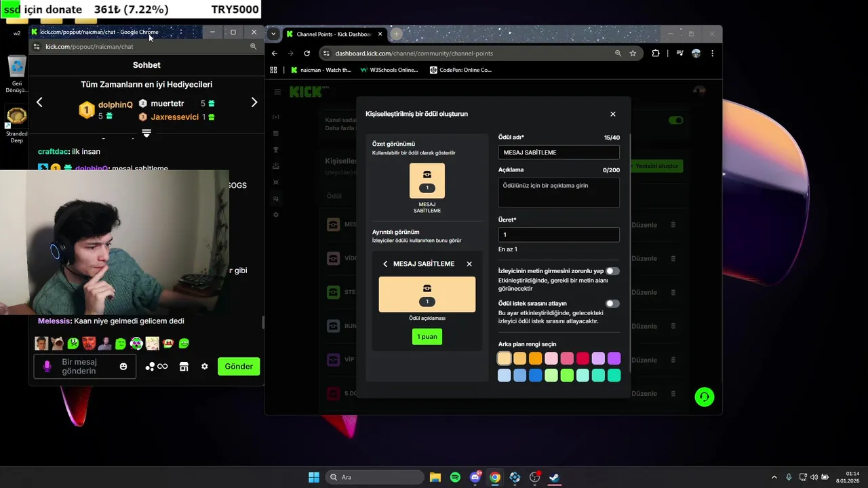Toggle 'Ödül istek sırasını atlayın' switch
The height and width of the screenshot is (488, 868).
pyautogui.click(x=612, y=304)
